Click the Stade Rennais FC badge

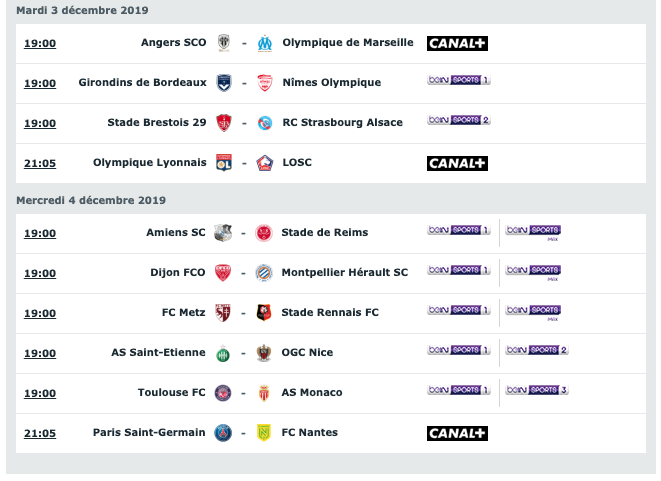click(264, 313)
